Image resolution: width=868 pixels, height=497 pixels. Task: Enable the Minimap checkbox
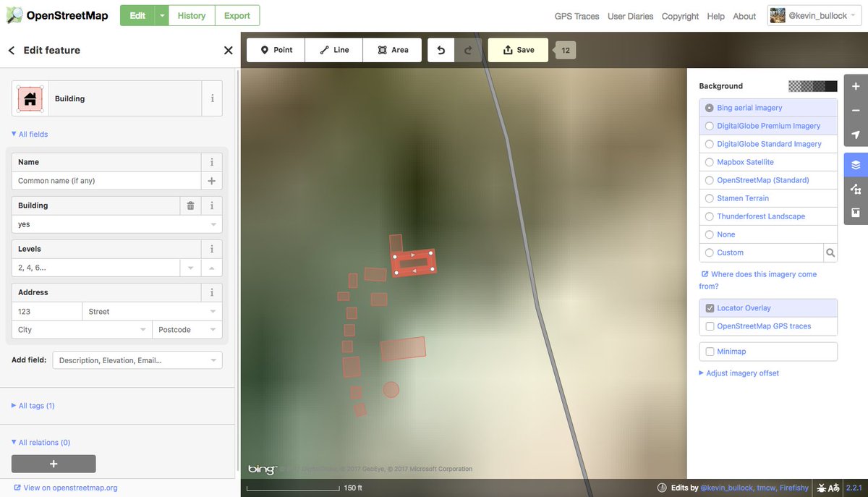click(710, 352)
